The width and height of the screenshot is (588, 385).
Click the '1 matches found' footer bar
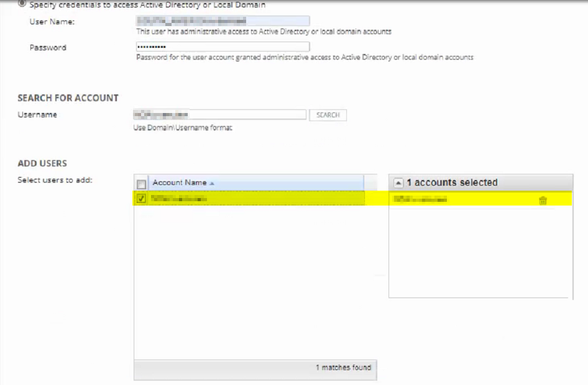(255, 370)
